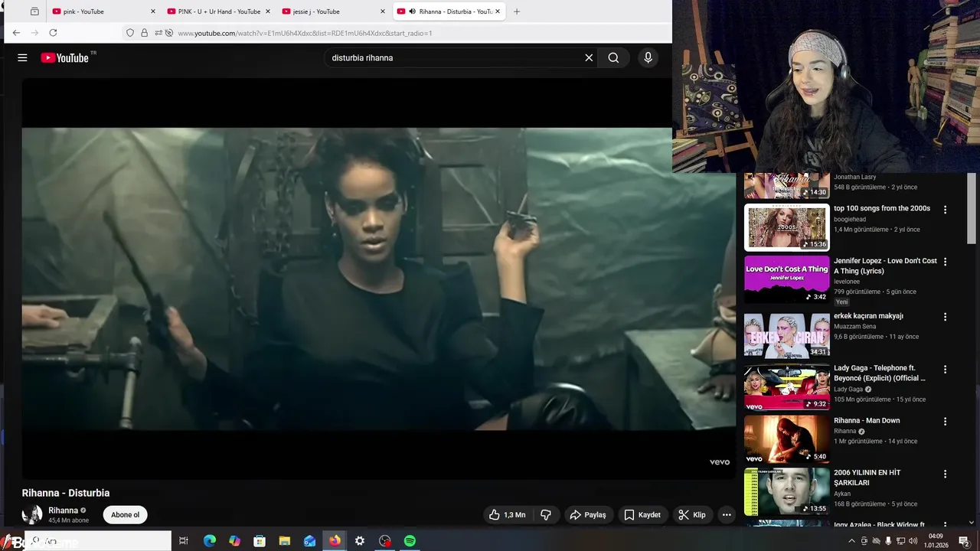
Task: Open File Explorer from the taskbar
Action: 284,541
